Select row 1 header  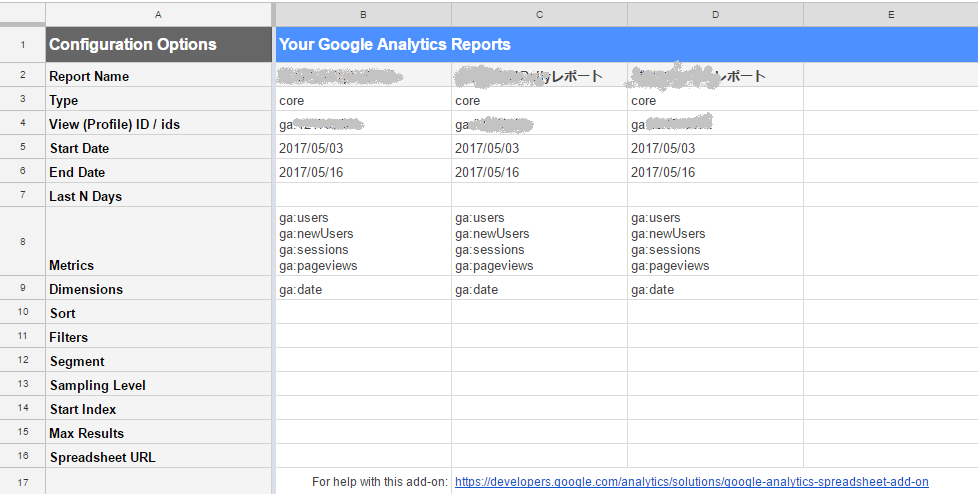pos(22,45)
